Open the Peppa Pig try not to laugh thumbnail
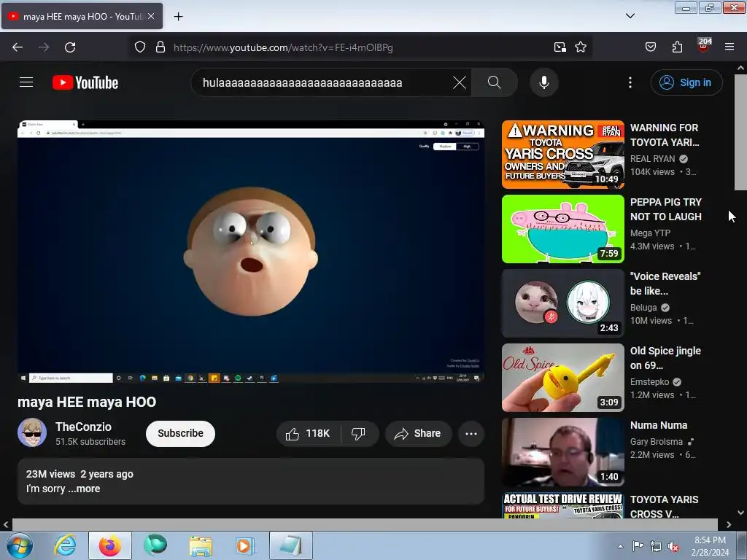Image resolution: width=747 pixels, height=560 pixels. [563, 228]
